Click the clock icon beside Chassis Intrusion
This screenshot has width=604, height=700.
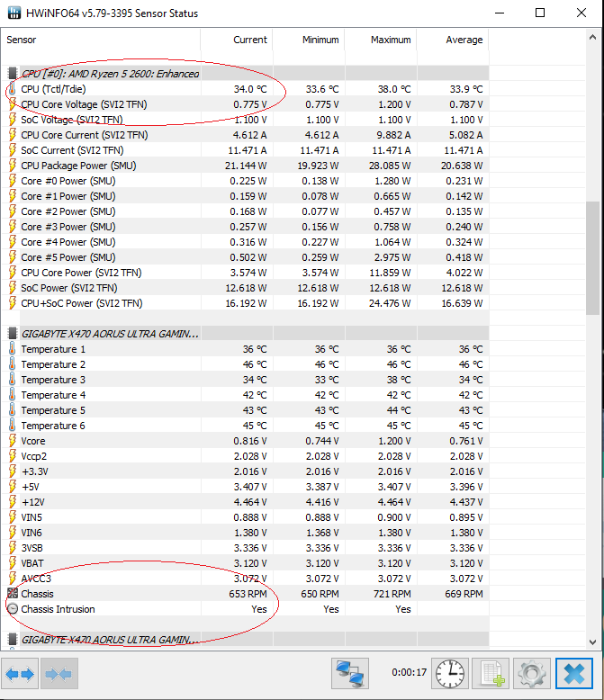click(13, 608)
